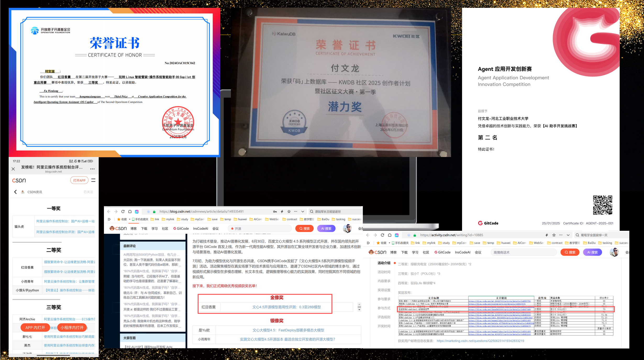644x360 pixels.
Task: Close the mobile CSDN page with X
Action: 13,169
